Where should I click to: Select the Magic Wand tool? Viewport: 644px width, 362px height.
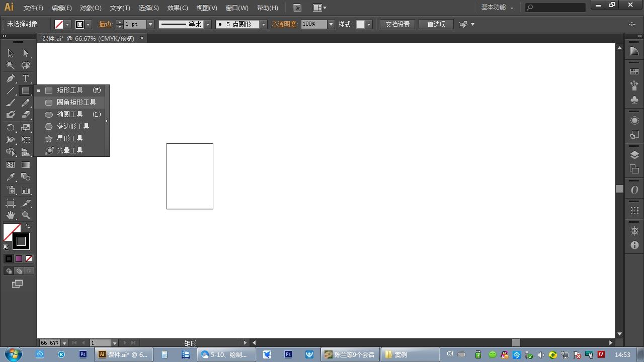click(11, 65)
